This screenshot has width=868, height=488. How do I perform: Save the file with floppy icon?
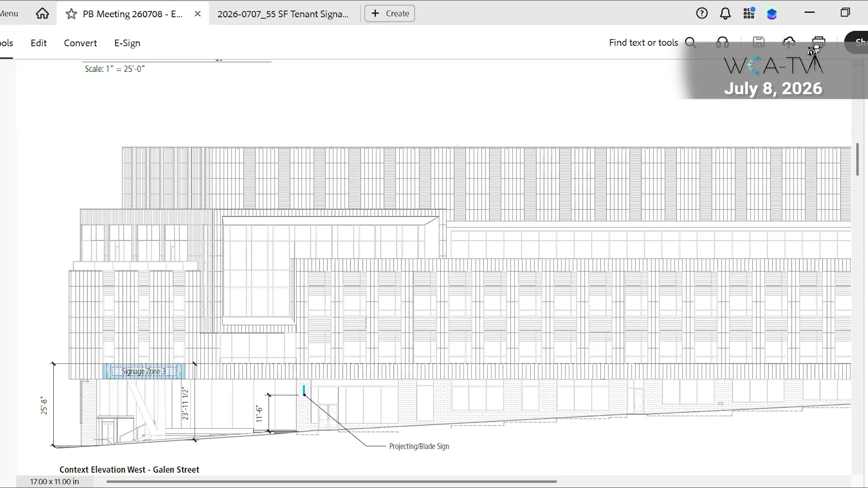tap(759, 42)
